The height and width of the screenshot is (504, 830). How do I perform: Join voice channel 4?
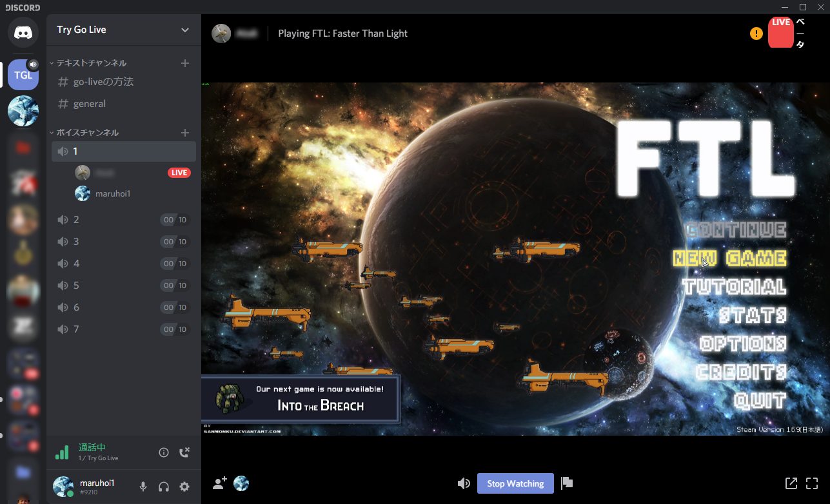(124, 264)
